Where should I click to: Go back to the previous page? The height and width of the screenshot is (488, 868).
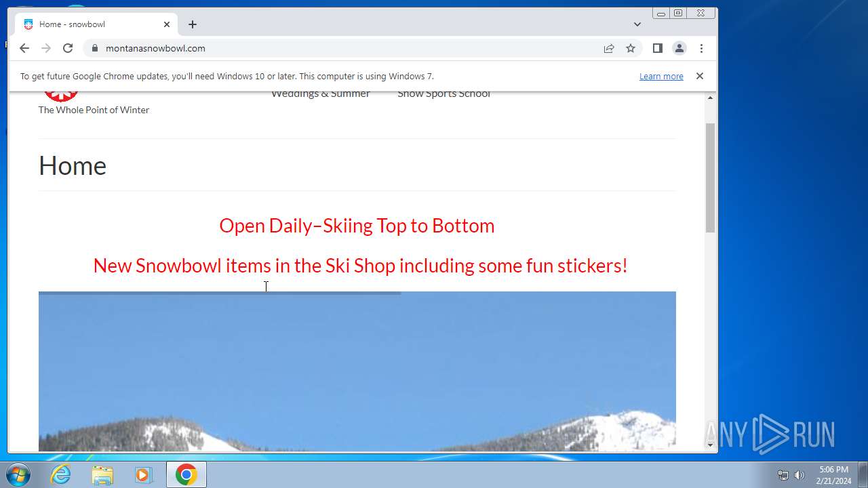(24, 48)
